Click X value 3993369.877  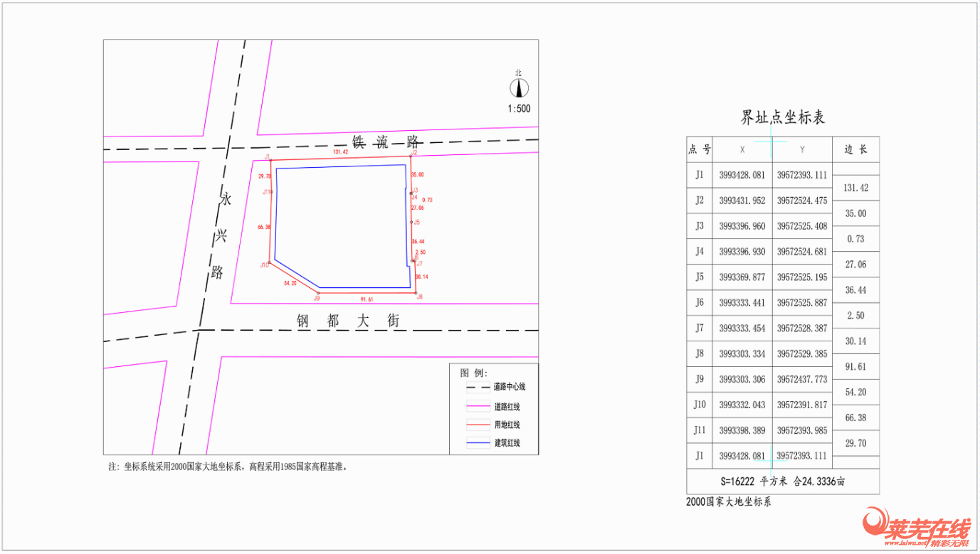742,277
